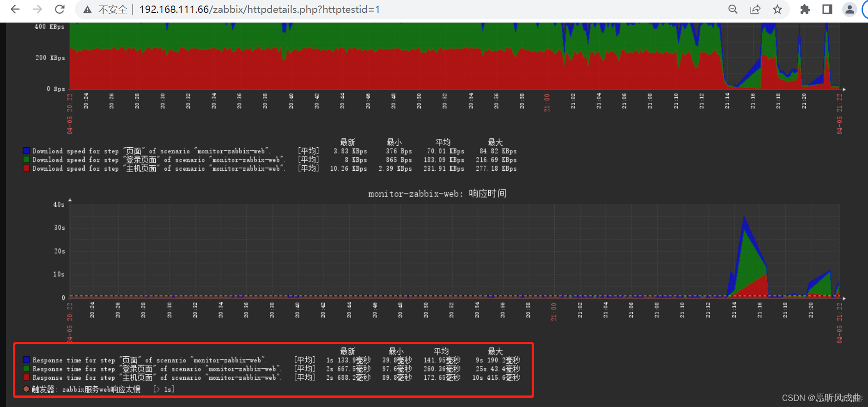868x407 pixels.
Task: Go forward to next page
Action: [x=37, y=9]
